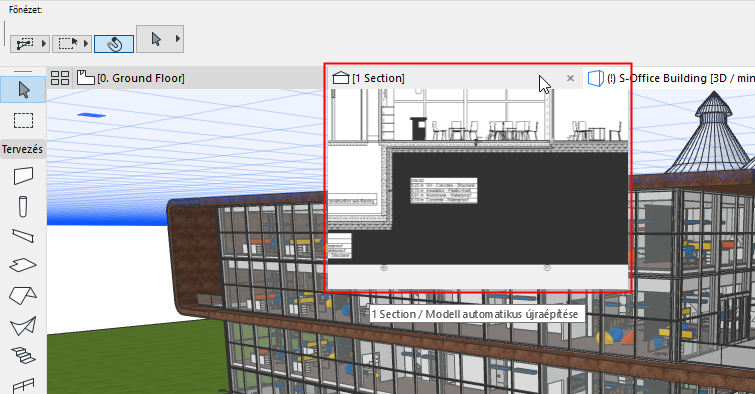Expand the selection method flyout arrow
The width and height of the screenshot is (755, 394).
coord(44,44)
